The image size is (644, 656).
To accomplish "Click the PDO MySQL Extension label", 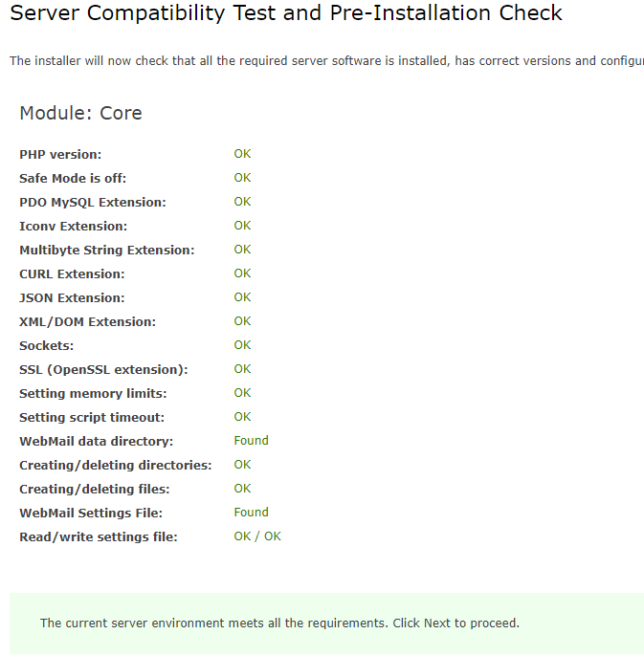I will click(93, 202).
